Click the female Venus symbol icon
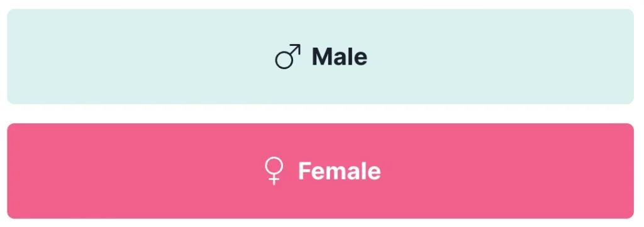644x227 pixels. 274,171
